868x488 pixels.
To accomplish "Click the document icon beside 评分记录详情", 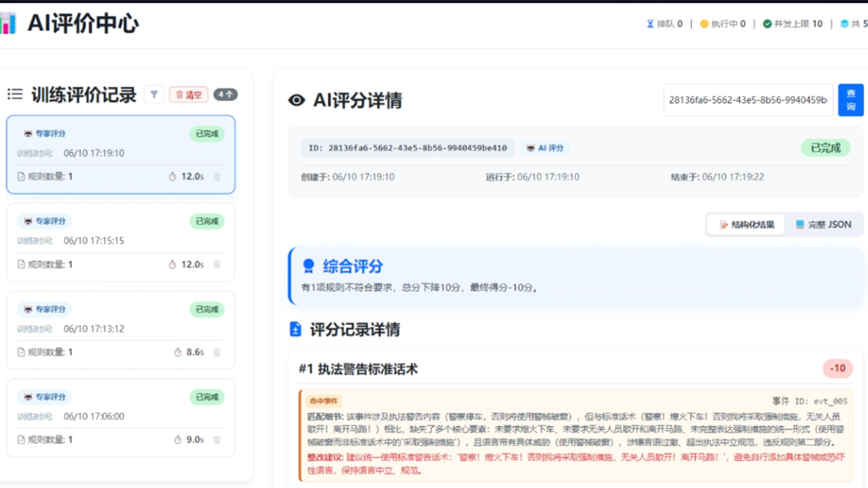I will (x=295, y=329).
